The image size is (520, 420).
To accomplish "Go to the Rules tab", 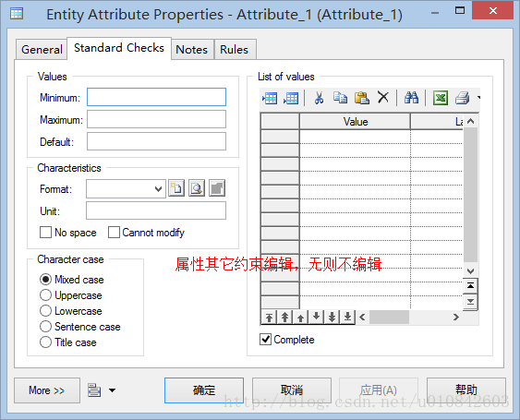I will point(235,50).
